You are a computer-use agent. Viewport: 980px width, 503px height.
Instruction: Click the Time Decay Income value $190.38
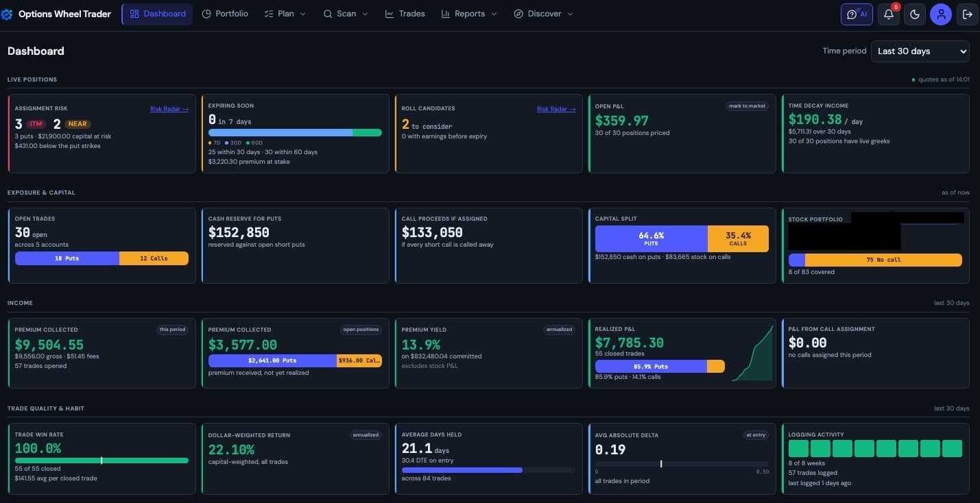tap(815, 120)
